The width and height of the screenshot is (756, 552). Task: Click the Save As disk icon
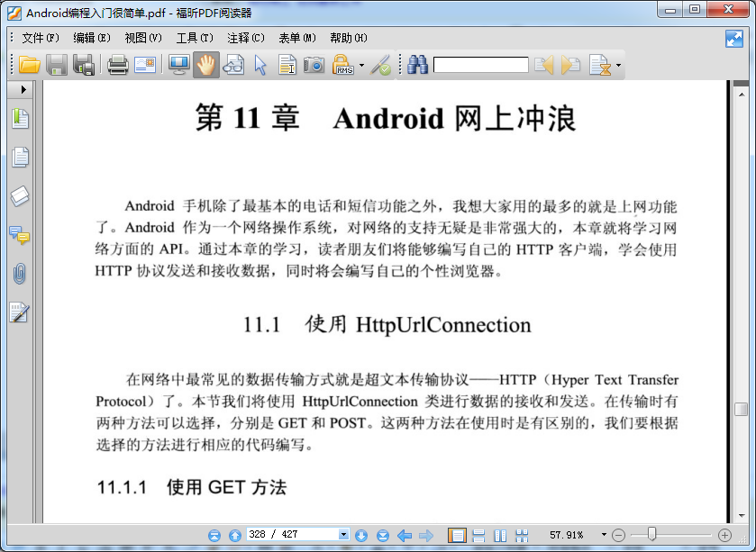point(84,65)
